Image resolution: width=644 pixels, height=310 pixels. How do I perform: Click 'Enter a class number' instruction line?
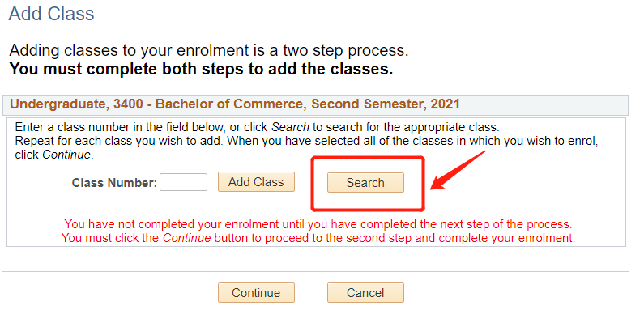click(257, 127)
